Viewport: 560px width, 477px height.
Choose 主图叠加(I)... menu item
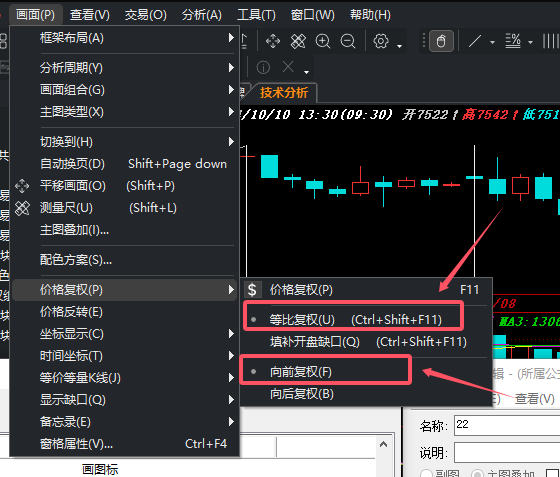(x=124, y=230)
